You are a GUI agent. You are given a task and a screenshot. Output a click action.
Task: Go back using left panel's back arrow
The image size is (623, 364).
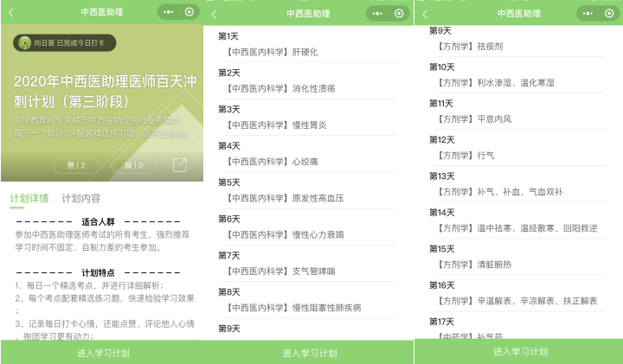(11, 13)
